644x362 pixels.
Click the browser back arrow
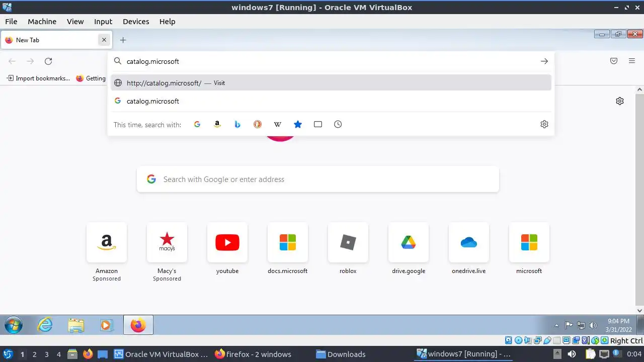pyautogui.click(x=12, y=61)
